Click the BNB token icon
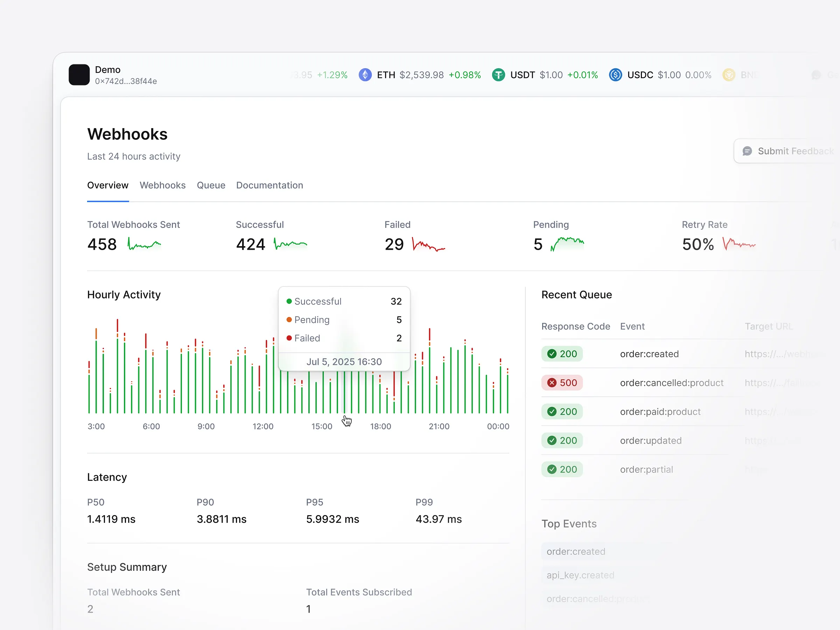This screenshot has width=840, height=630. (x=729, y=75)
